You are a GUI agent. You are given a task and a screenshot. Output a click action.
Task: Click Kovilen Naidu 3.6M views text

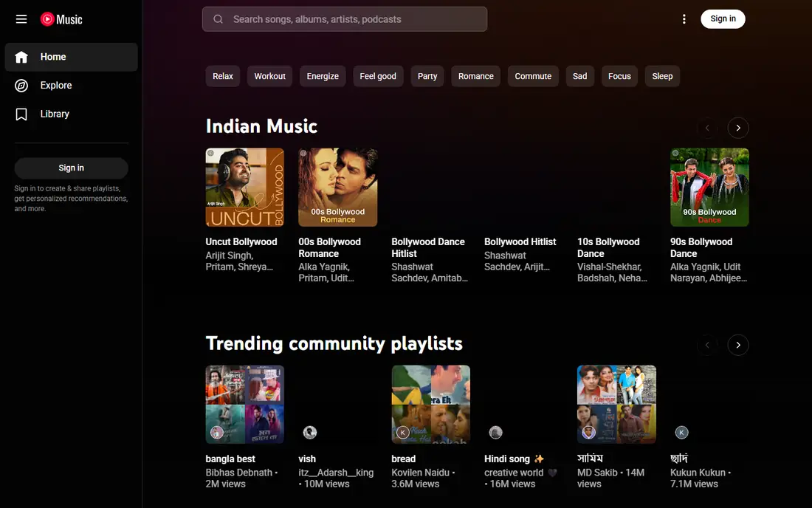coord(424,478)
